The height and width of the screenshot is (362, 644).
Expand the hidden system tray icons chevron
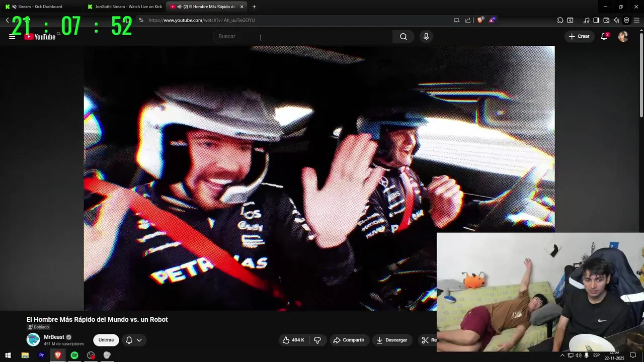[x=562, y=355]
